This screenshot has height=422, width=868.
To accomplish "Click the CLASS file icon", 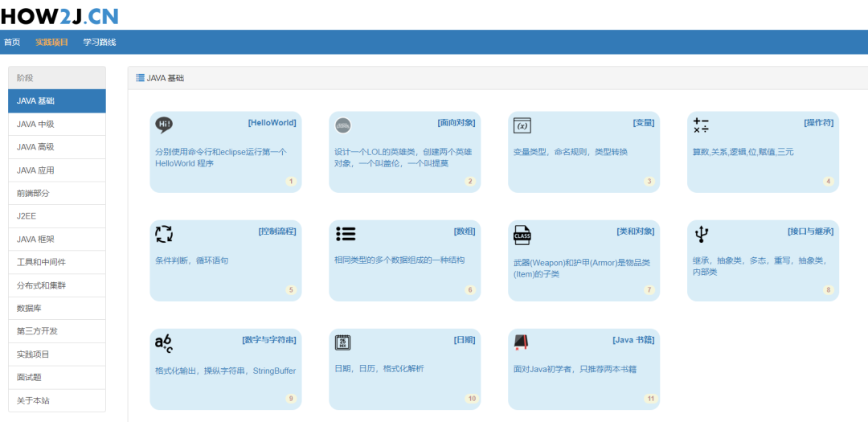I will point(522,235).
